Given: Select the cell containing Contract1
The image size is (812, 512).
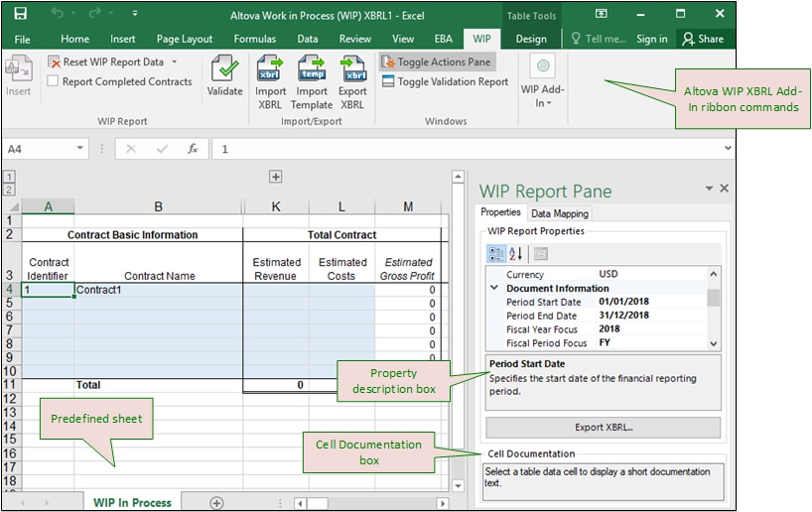Looking at the screenshot, I should coord(158,290).
